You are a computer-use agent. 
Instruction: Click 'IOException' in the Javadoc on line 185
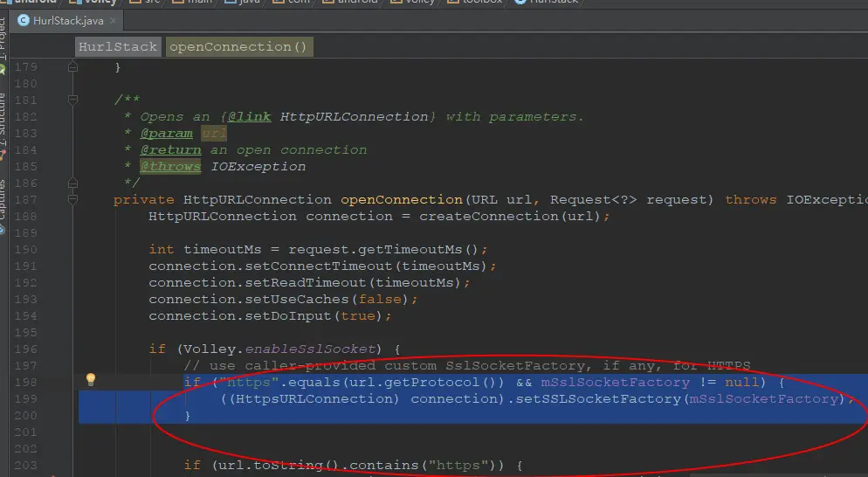pyautogui.click(x=258, y=167)
